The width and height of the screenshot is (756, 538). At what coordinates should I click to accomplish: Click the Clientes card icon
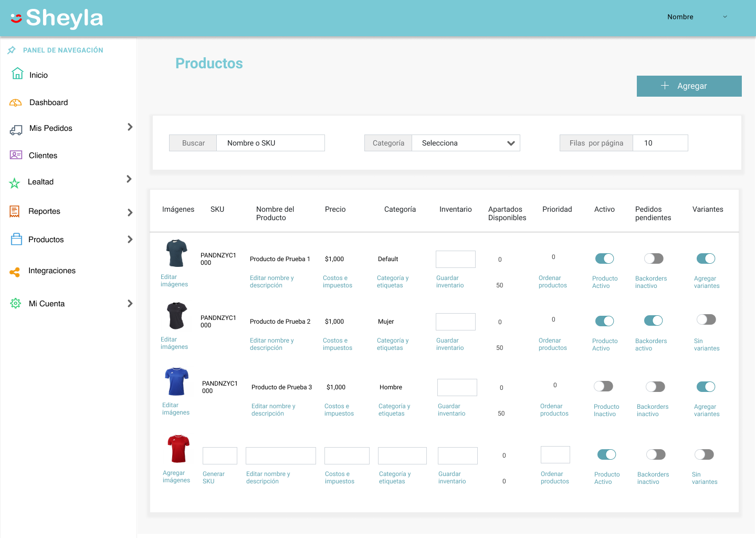16,155
